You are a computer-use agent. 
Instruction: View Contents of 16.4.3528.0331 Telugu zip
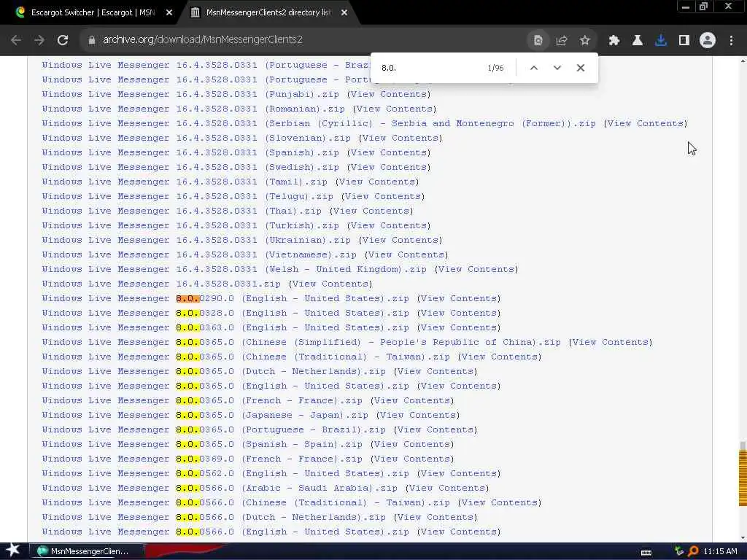point(383,197)
